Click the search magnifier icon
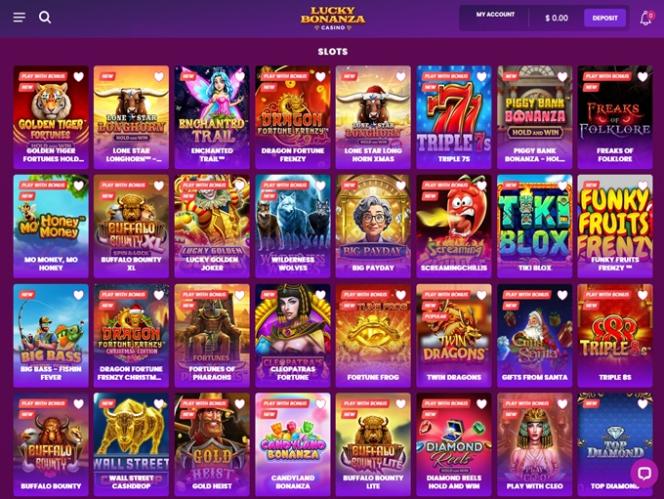Viewport: 664px width, 499px height. pos(45,17)
